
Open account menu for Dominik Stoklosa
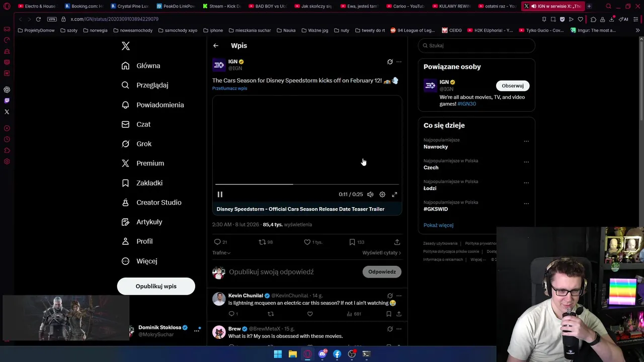pos(197,330)
